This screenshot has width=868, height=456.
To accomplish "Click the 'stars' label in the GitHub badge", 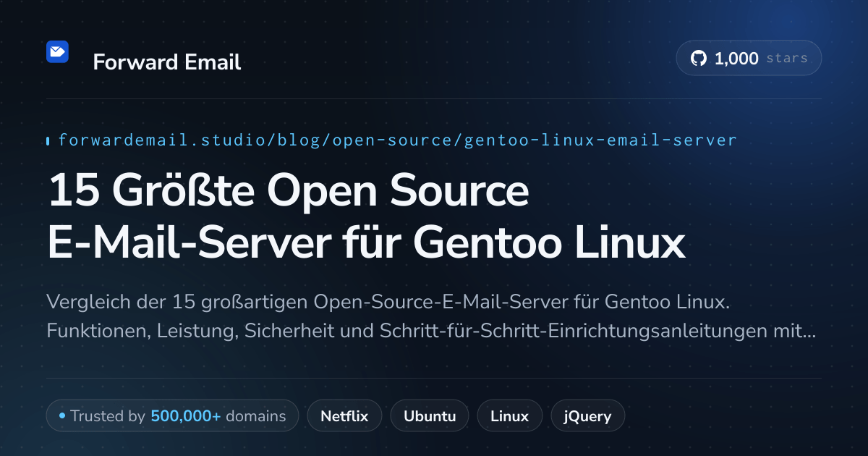I will [x=787, y=59].
